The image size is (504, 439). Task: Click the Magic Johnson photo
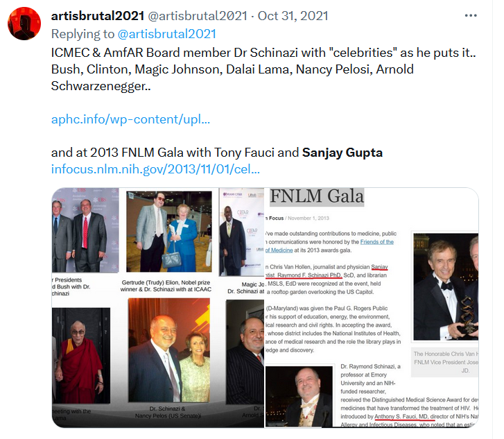241,232
